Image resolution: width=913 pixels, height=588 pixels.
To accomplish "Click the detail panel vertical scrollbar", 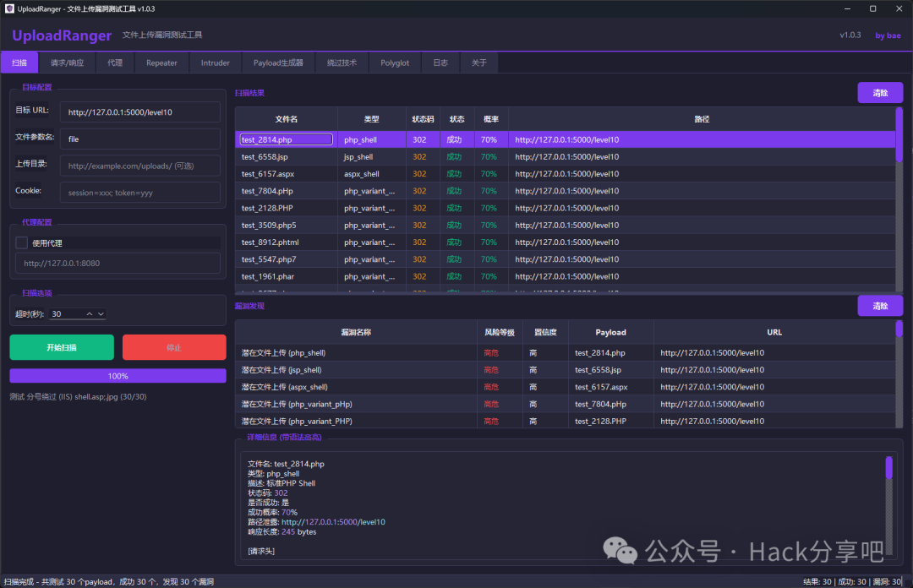I will click(888, 507).
